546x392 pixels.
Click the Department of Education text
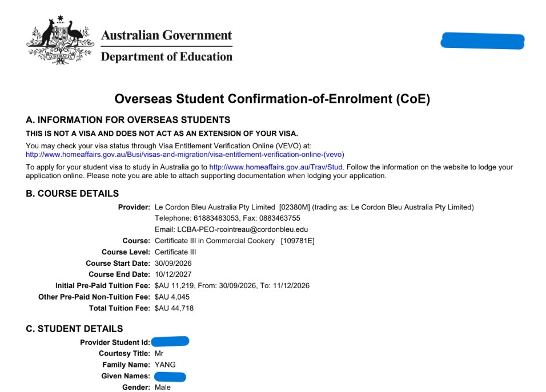[166, 56]
